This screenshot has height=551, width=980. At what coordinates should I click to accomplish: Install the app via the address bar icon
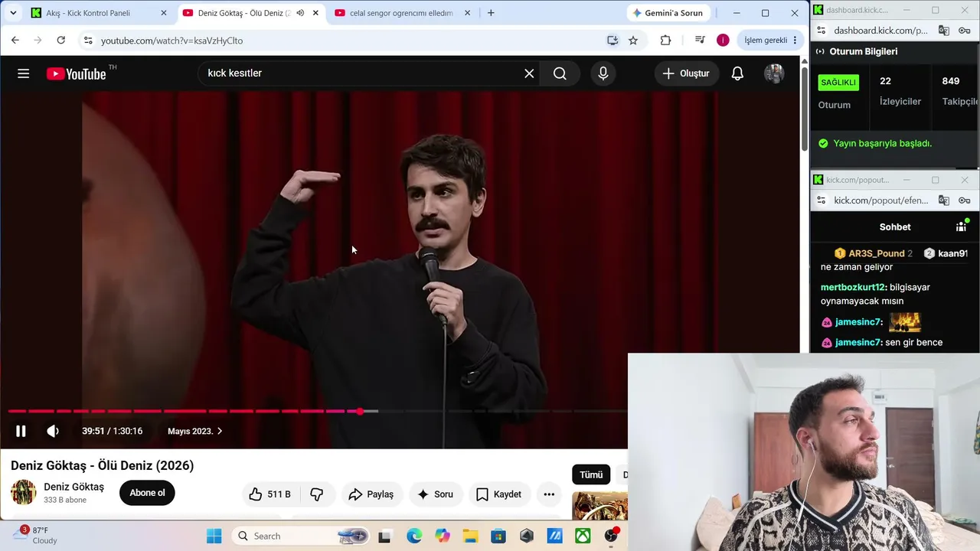click(612, 41)
